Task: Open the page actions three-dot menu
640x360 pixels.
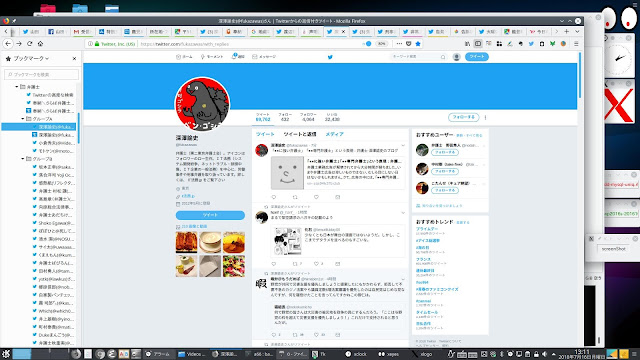Action: pos(399,44)
